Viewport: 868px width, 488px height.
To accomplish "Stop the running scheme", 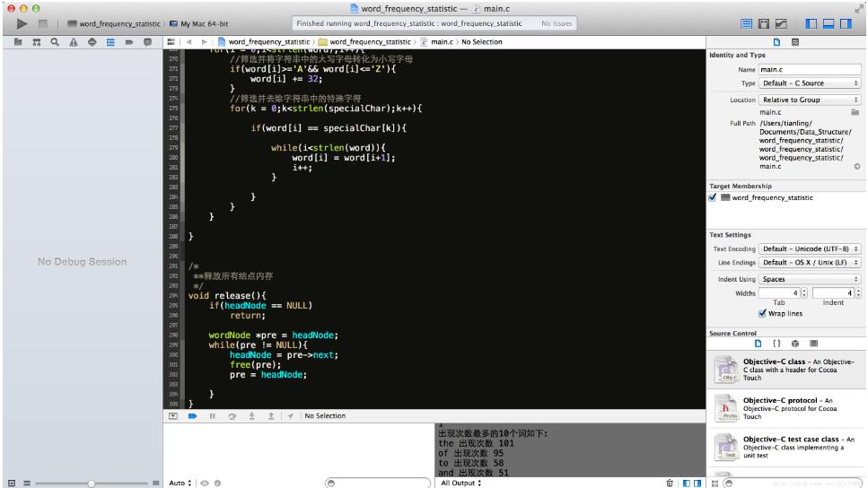I will click(x=42, y=24).
